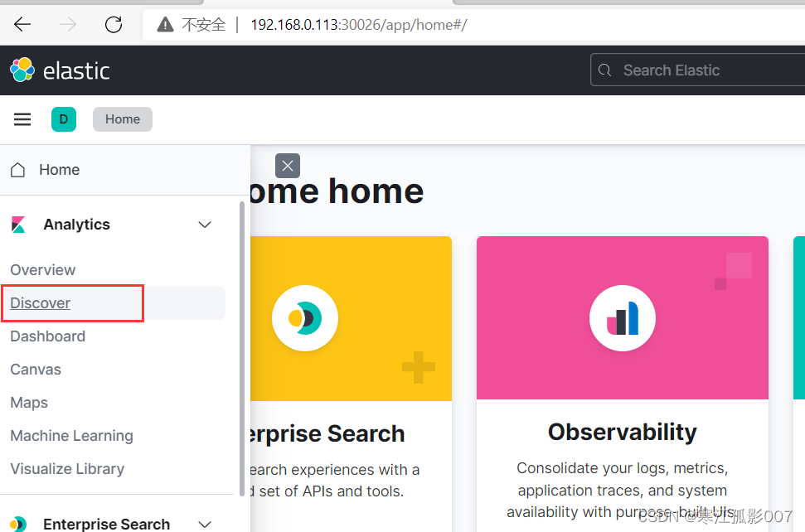Click the house icon beside Home
The width and height of the screenshot is (805, 532).
[18, 170]
